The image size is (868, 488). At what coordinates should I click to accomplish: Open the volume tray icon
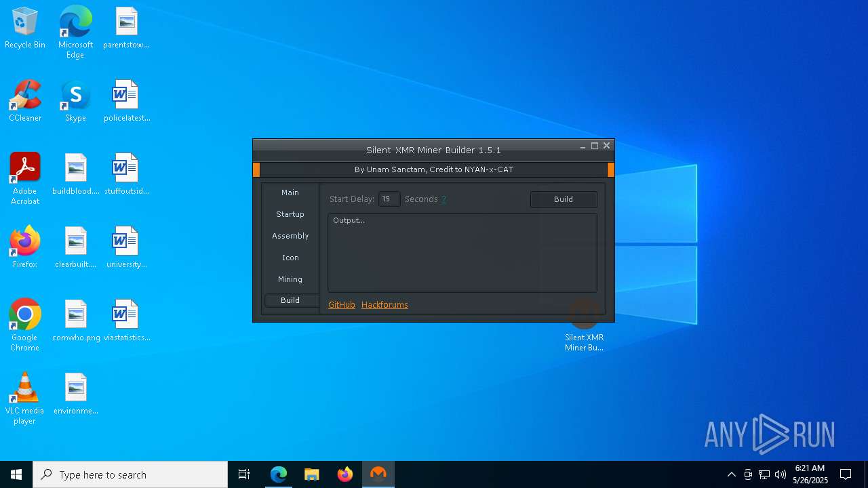click(781, 474)
